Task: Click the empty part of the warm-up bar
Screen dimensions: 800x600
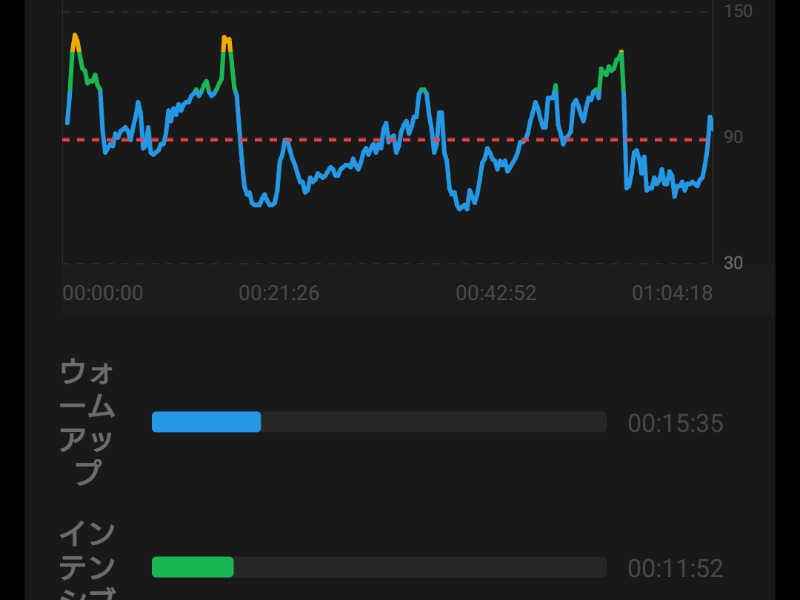Action: pos(433,422)
